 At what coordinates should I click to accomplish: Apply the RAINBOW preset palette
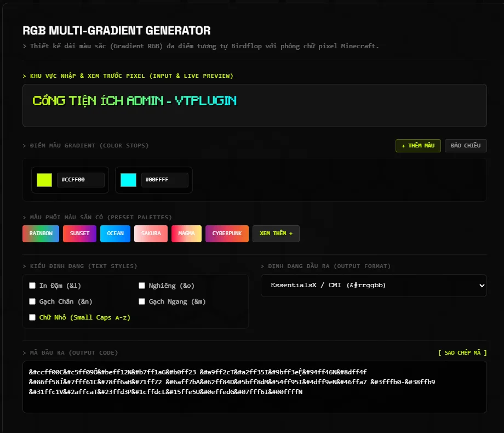(41, 233)
